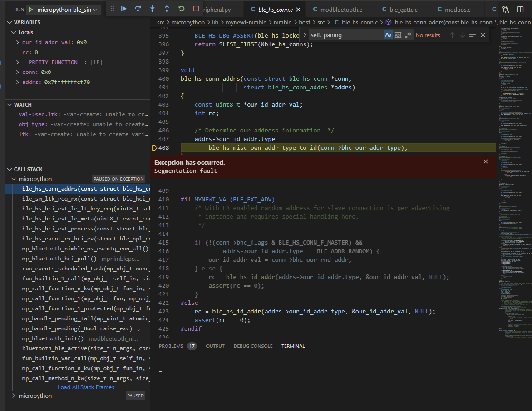Stop the micropython debug session

click(x=195, y=8)
